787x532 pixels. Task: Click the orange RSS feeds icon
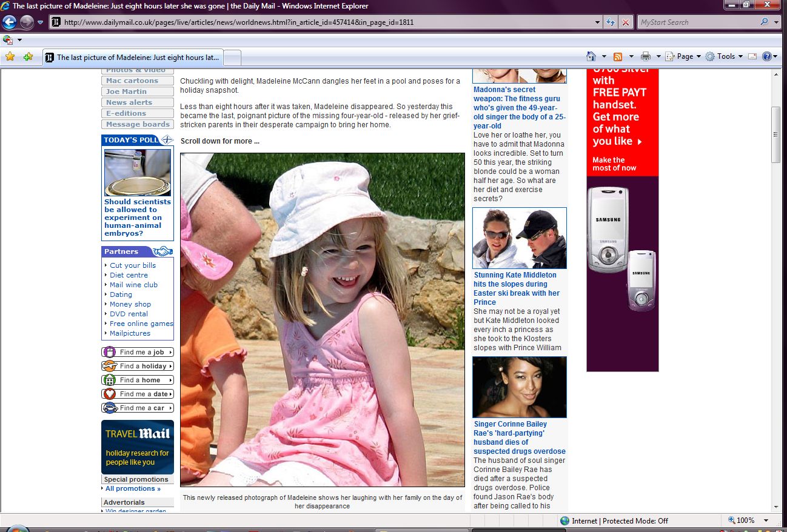click(x=618, y=56)
